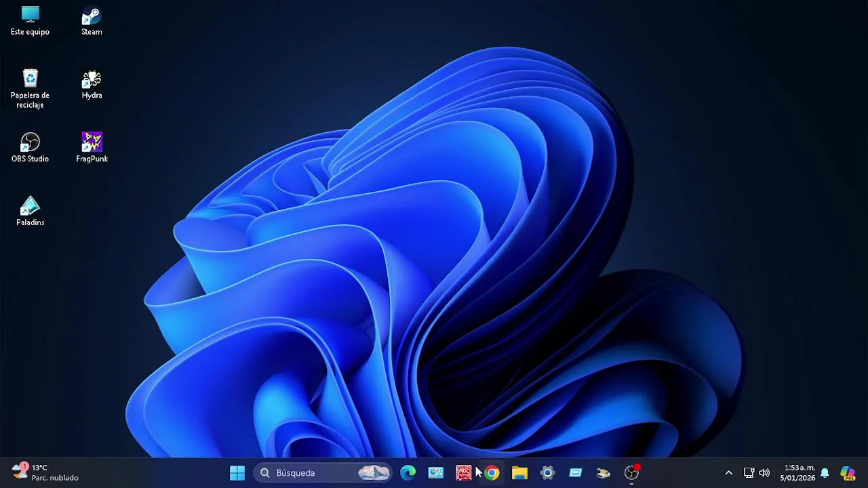
Task: Open OBS Studio recording icon in taskbar
Action: (x=632, y=473)
